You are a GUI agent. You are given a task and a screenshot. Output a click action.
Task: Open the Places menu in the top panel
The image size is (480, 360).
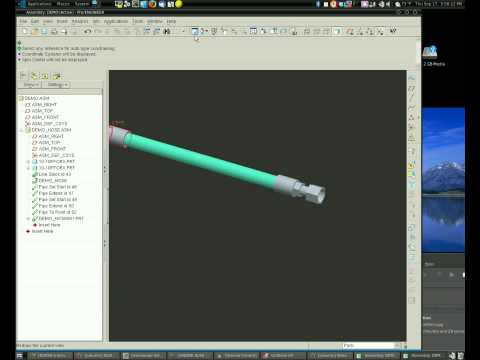click(63, 4)
